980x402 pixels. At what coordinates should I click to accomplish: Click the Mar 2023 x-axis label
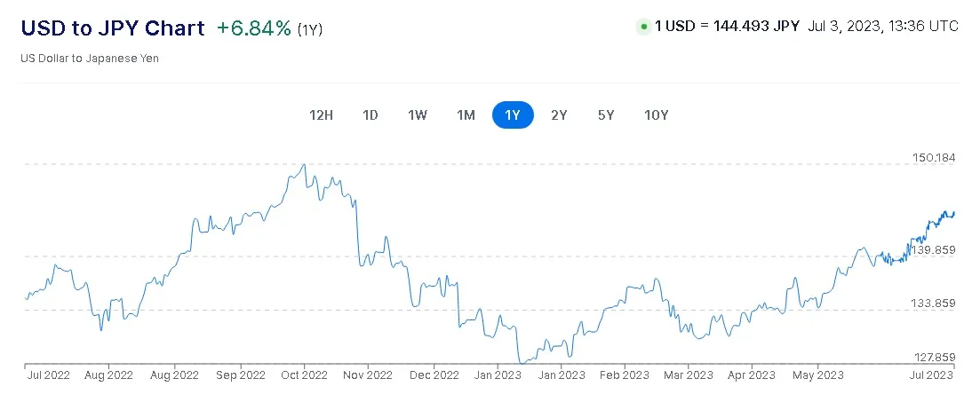tap(689, 375)
